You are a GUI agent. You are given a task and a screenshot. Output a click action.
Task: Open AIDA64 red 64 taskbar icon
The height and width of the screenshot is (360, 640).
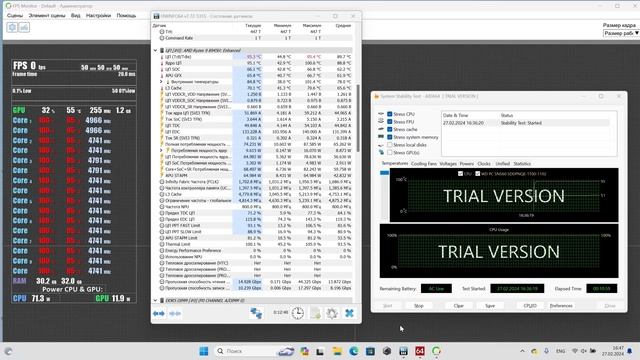pyautogui.click(x=420, y=351)
